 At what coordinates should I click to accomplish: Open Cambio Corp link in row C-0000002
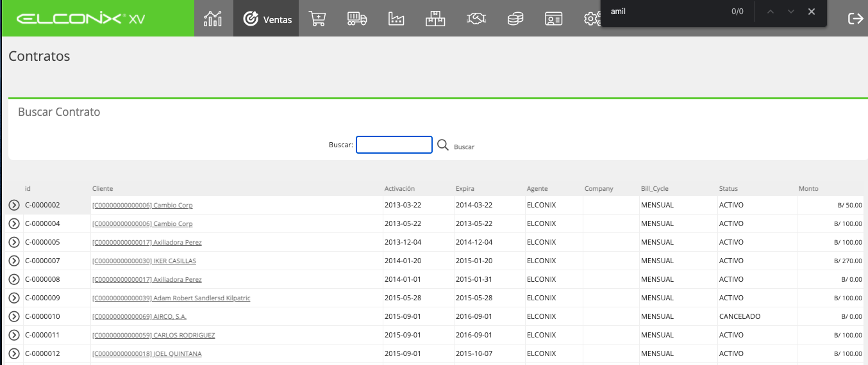click(x=142, y=206)
